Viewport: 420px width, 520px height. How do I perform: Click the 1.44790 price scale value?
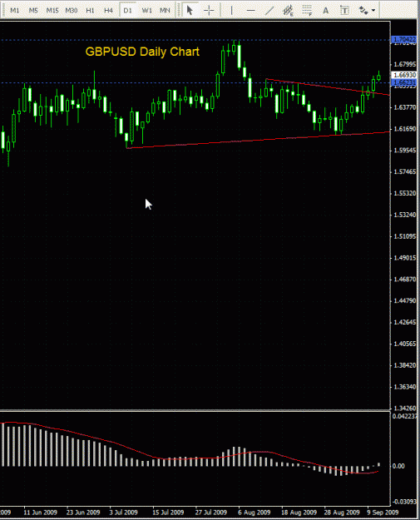coord(404,301)
